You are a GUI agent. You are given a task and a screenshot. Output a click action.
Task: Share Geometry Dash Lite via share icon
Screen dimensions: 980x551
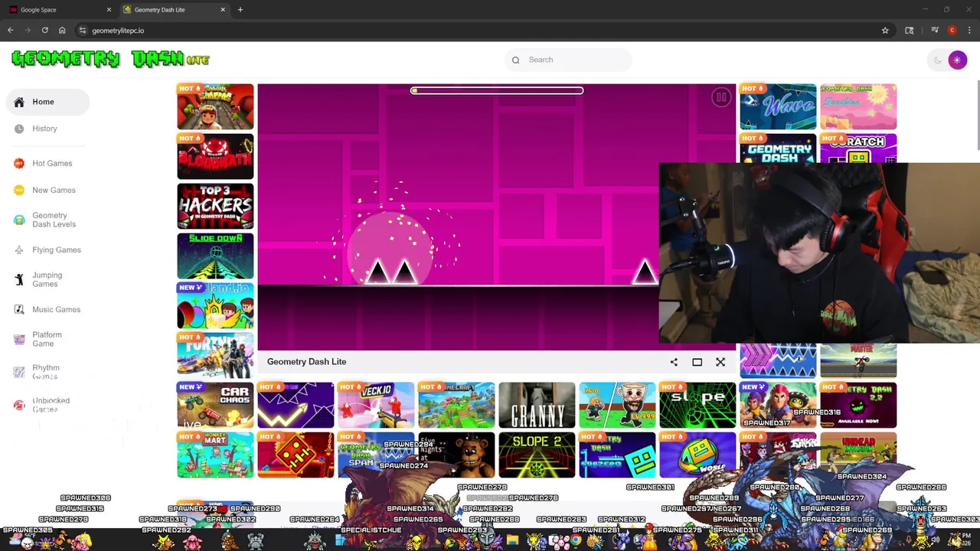[x=674, y=362]
